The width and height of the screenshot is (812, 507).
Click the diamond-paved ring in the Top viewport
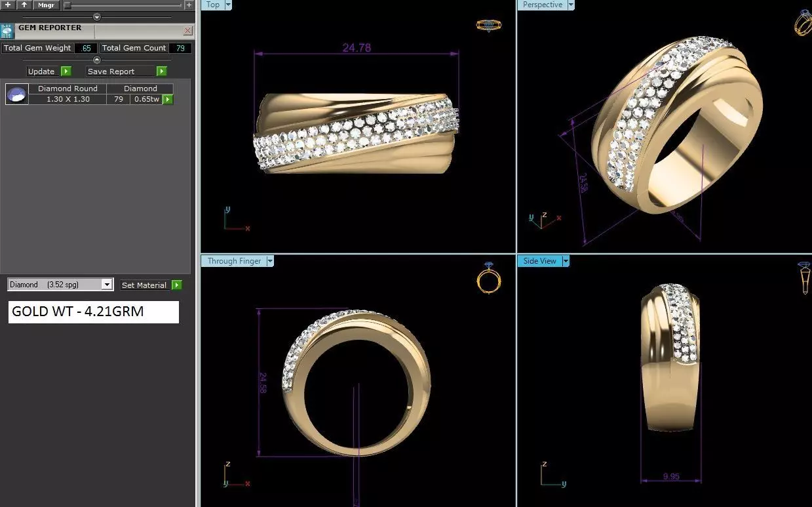tap(356, 134)
